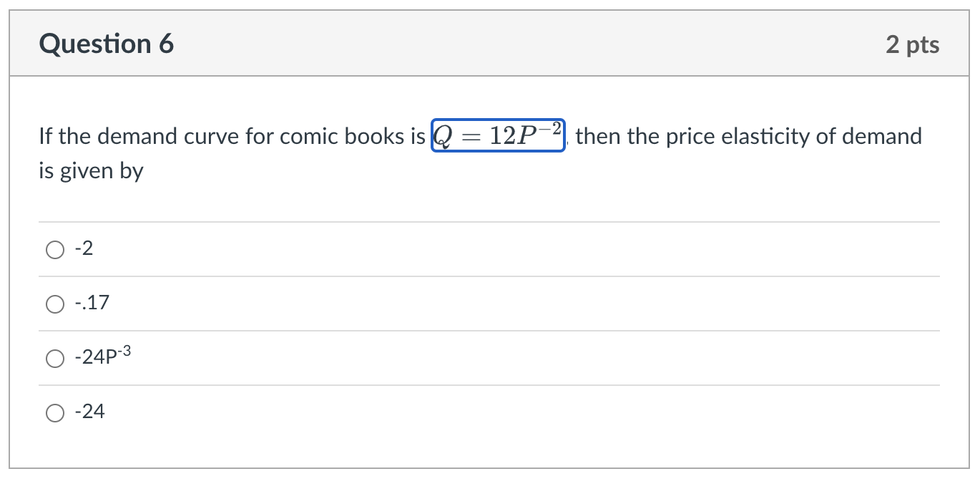
Task: Click the Question 6 header text
Action: click(106, 44)
